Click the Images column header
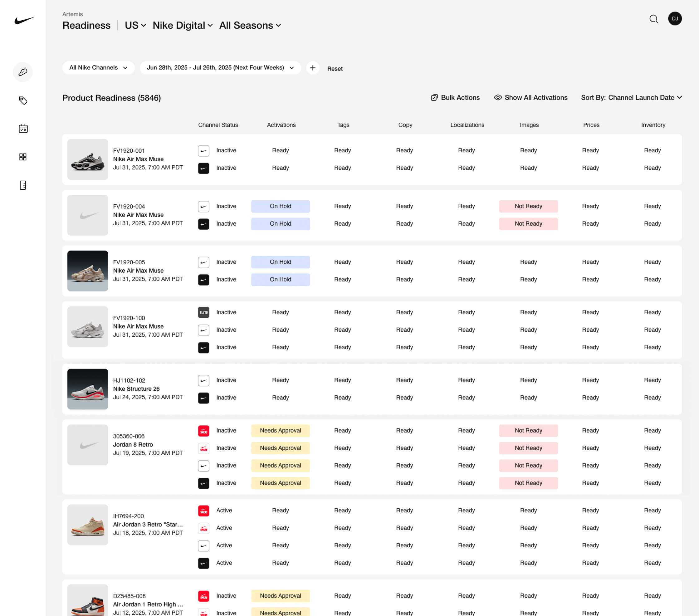This screenshot has height=616, width=699. [x=529, y=125]
